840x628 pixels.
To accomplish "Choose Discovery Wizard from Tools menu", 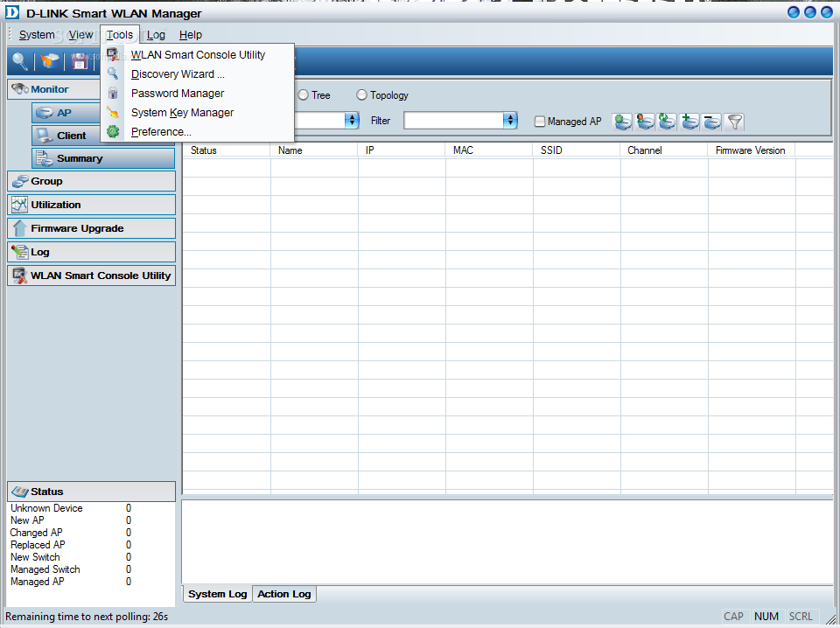I will click(197, 73).
